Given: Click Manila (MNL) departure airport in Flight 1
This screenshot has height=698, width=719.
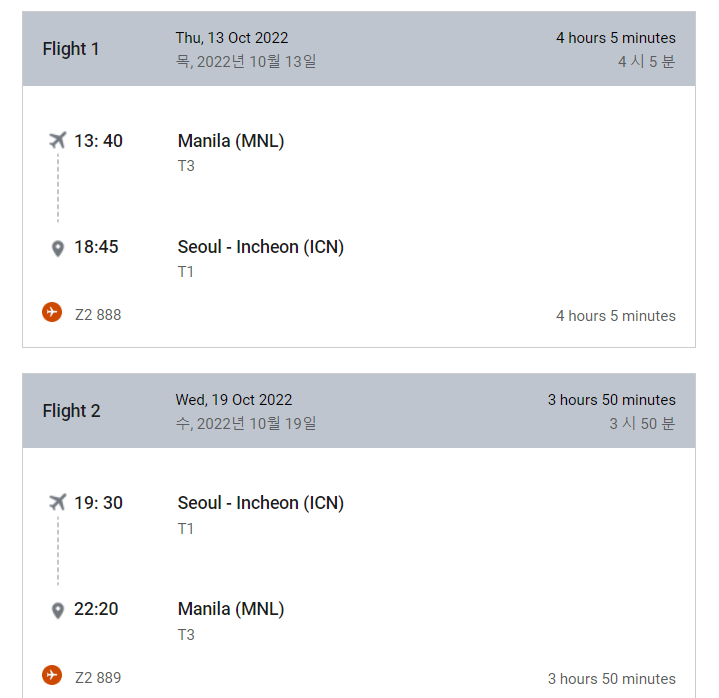Looking at the screenshot, I should click(231, 141).
